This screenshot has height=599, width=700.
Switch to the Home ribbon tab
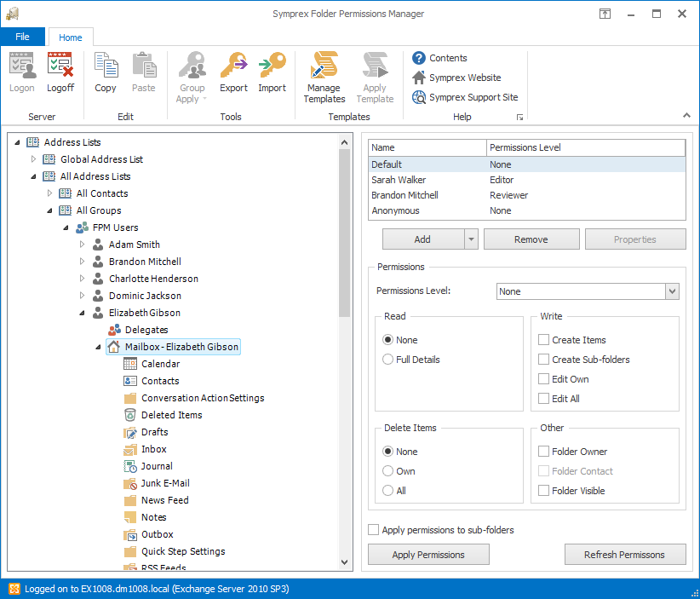(x=71, y=37)
